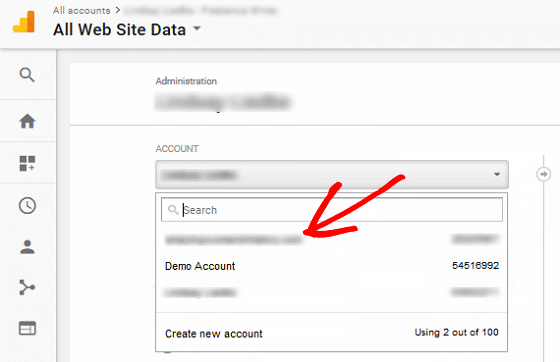560x362 pixels.
Task: Click the ACCOUNT column label
Action: [x=177, y=149]
